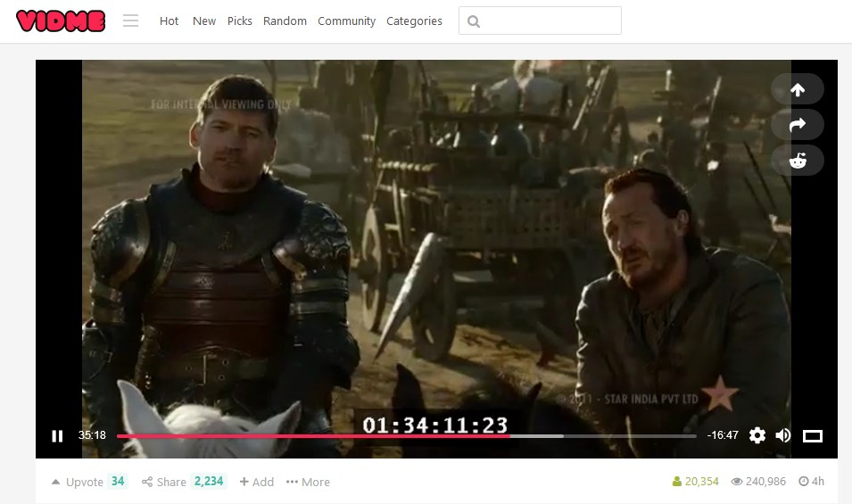
Task: Post to Reddit using overlay button
Action: pos(797,161)
